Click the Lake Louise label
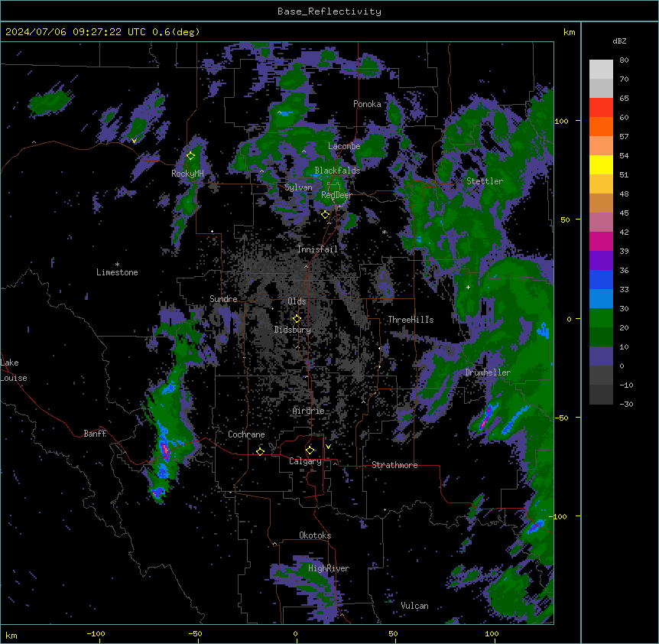The height and width of the screenshot is (644, 659). (14, 370)
